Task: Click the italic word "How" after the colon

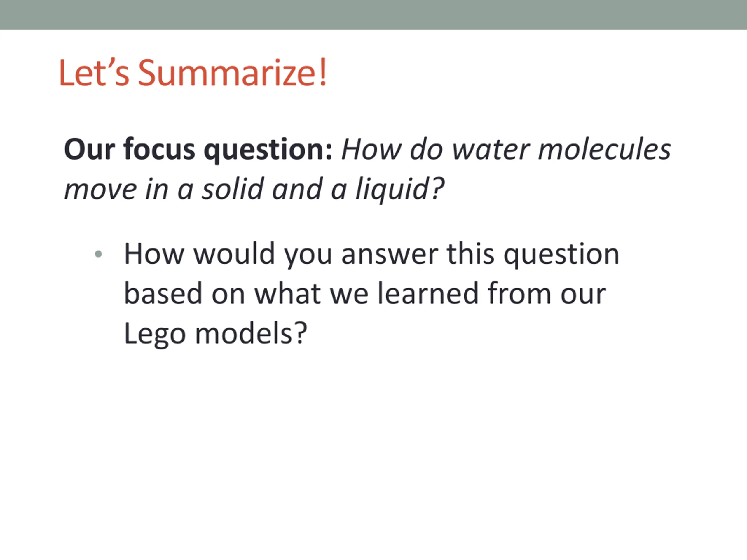Action: tap(371, 150)
